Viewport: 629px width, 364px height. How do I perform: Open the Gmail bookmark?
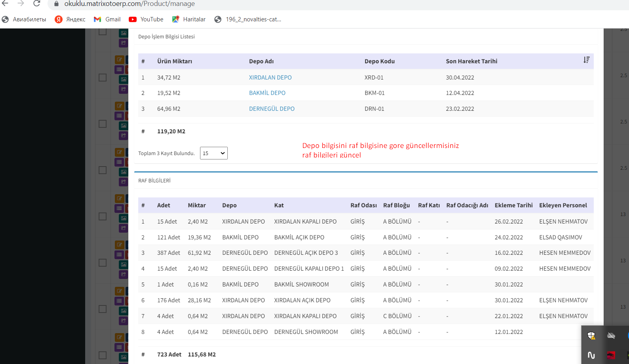pos(107,19)
